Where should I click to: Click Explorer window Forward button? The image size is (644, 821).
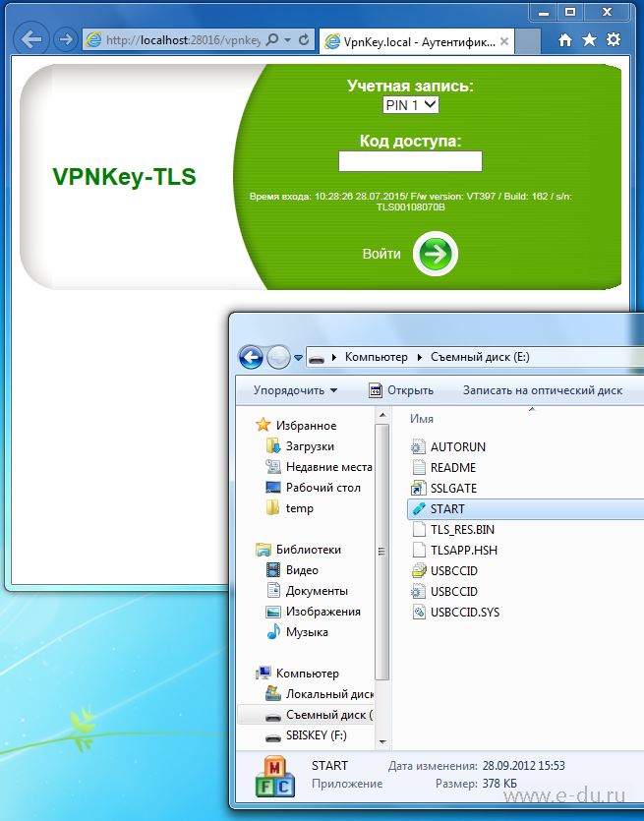pyautogui.click(x=278, y=358)
